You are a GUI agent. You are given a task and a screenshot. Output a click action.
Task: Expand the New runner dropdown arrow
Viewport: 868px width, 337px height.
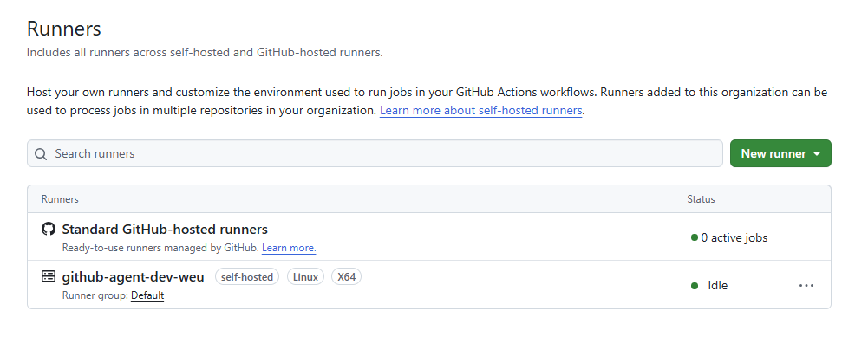(x=817, y=154)
